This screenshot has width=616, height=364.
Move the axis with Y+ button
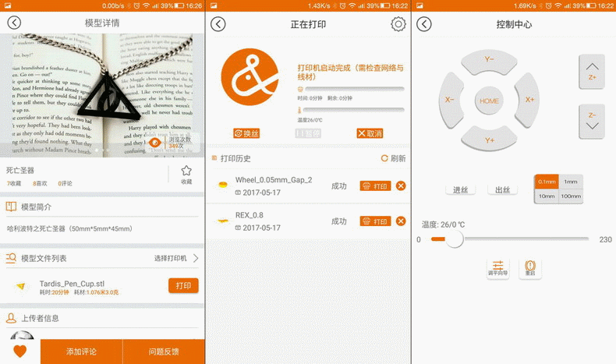489,139
